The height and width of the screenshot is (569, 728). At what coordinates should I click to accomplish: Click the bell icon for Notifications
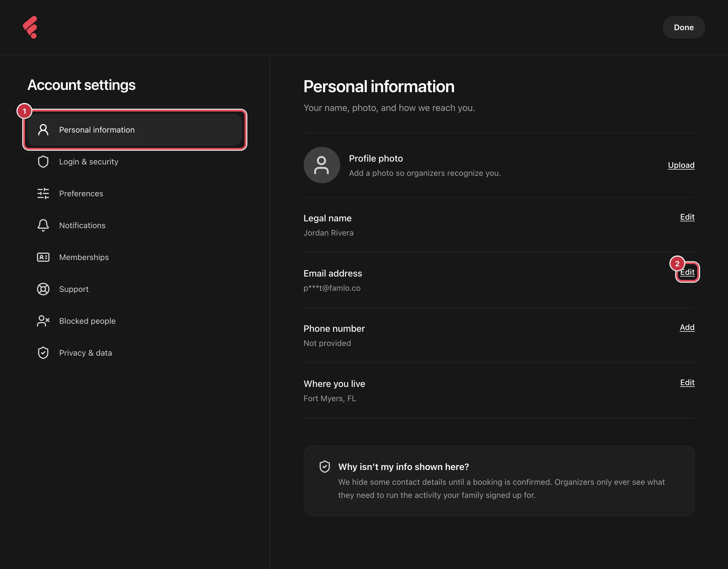[x=43, y=225]
